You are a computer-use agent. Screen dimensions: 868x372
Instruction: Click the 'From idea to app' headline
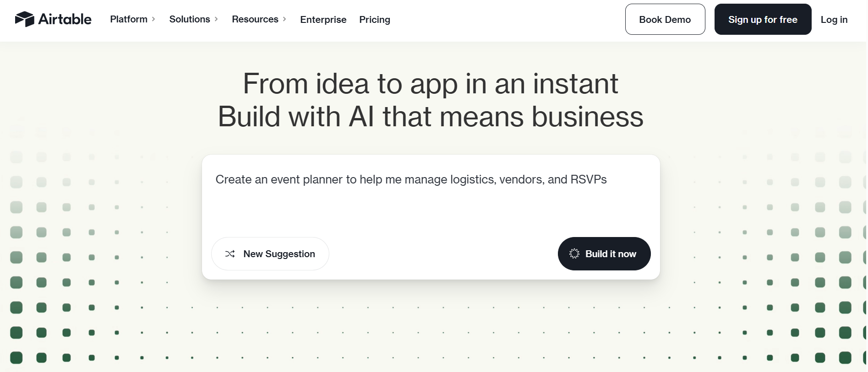[431, 84]
